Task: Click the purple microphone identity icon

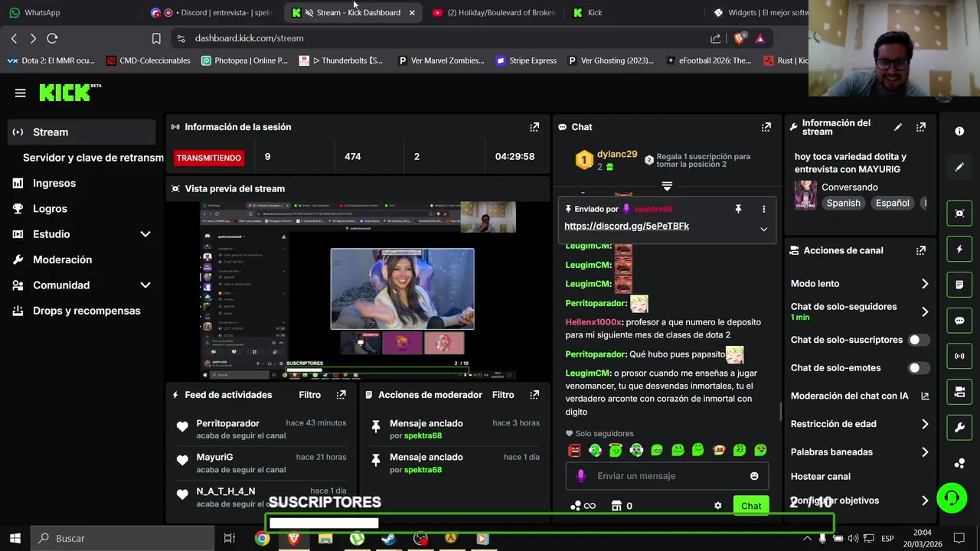Action: click(580, 476)
